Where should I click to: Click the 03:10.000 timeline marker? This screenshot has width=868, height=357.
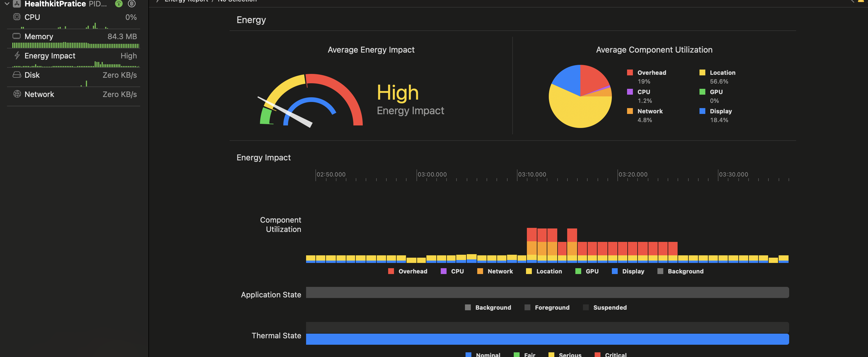(x=532, y=174)
